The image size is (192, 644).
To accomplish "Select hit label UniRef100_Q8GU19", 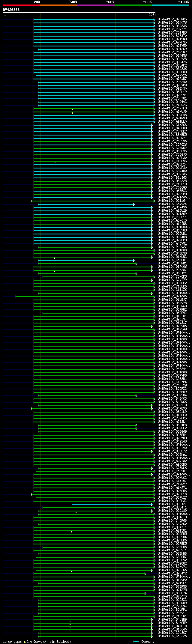I will 172,92.
